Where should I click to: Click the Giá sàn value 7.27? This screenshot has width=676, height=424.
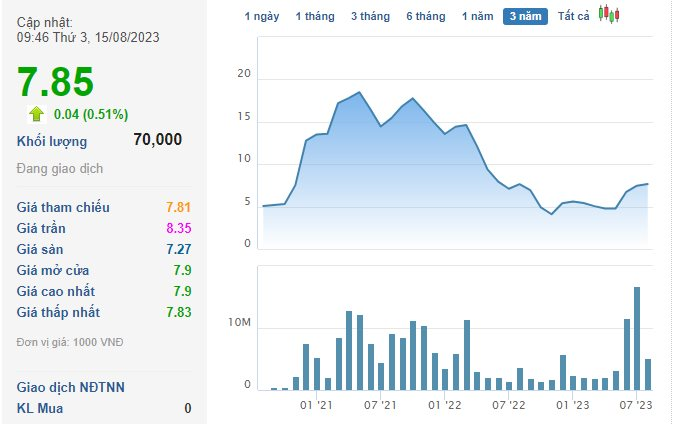coord(179,249)
